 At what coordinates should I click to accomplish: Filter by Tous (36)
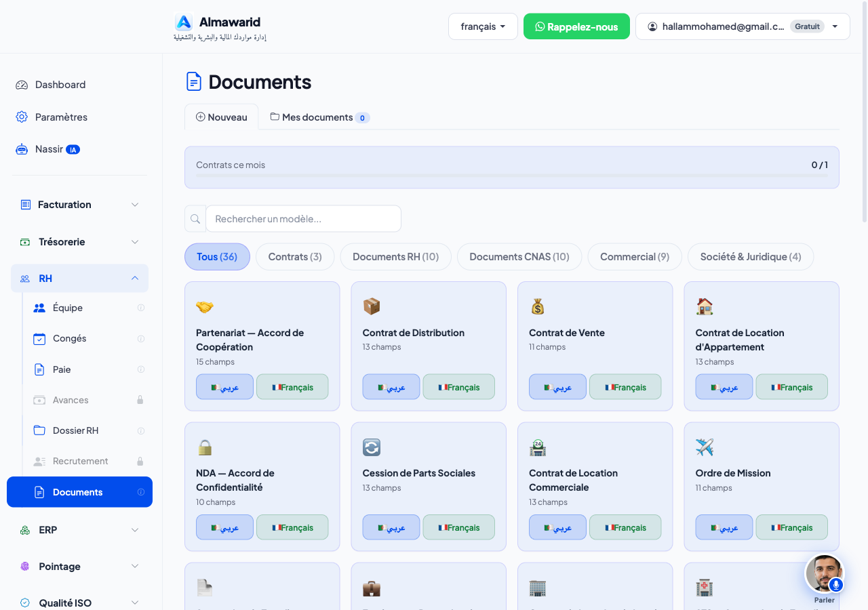pos(217,257)
